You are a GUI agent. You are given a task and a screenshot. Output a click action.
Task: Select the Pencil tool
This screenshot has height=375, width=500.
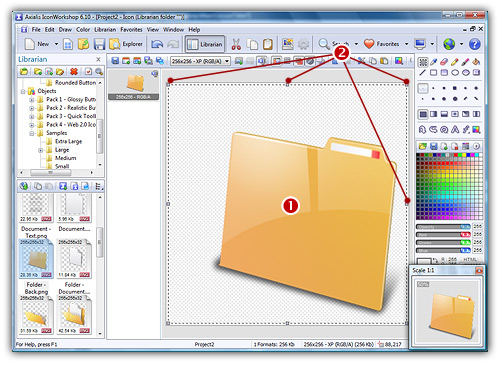tap(454, 62)
